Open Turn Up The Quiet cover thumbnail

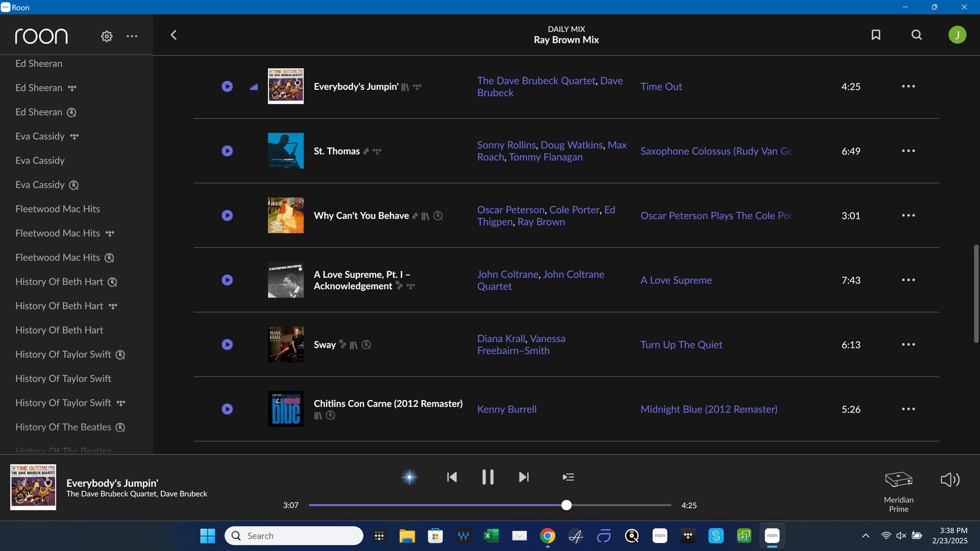tap(285, 344)
